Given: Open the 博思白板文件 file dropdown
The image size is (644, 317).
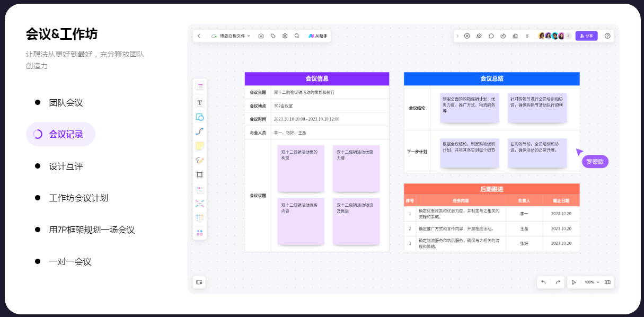Looking at the screenshot, I should click(231, 36).
